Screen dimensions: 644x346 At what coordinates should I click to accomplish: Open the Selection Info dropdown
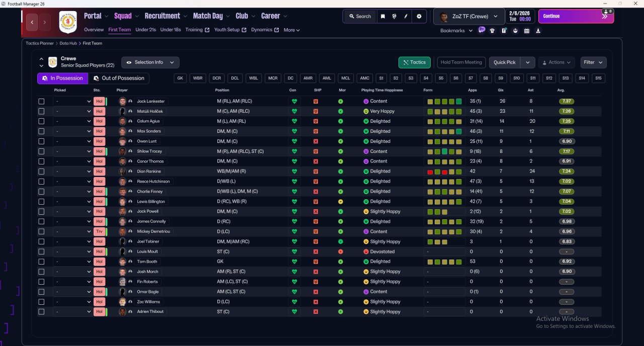[150, 62]
